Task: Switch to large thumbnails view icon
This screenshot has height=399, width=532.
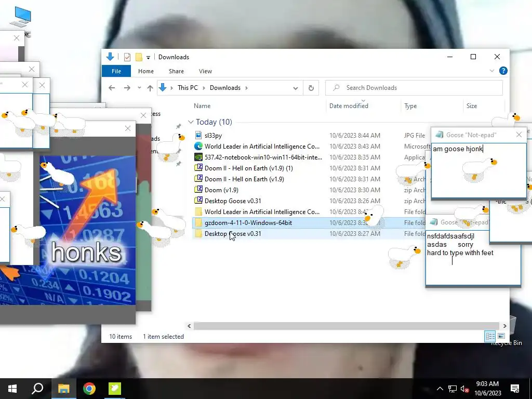Action: [x=501, y=336]
